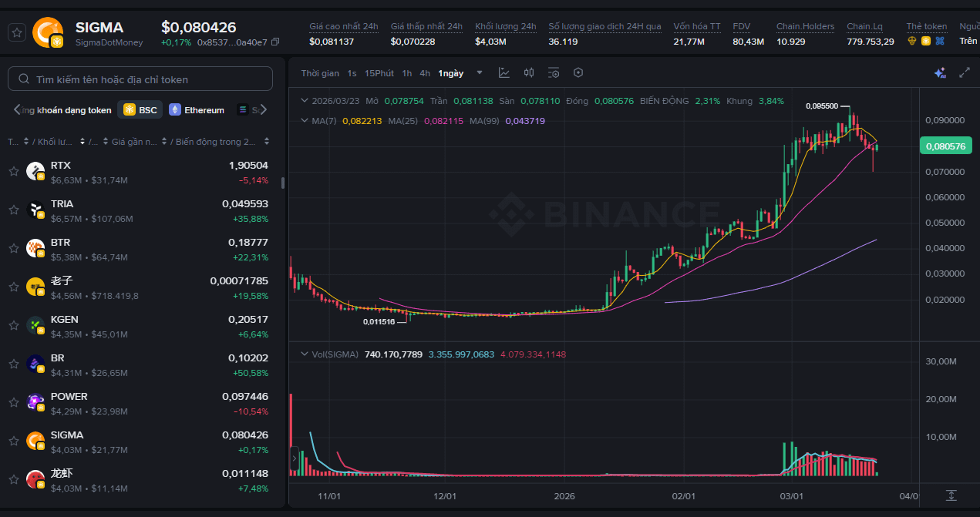Click the POWER token logo
Viewport: 980px width, 517px height.
pos(35,402)
